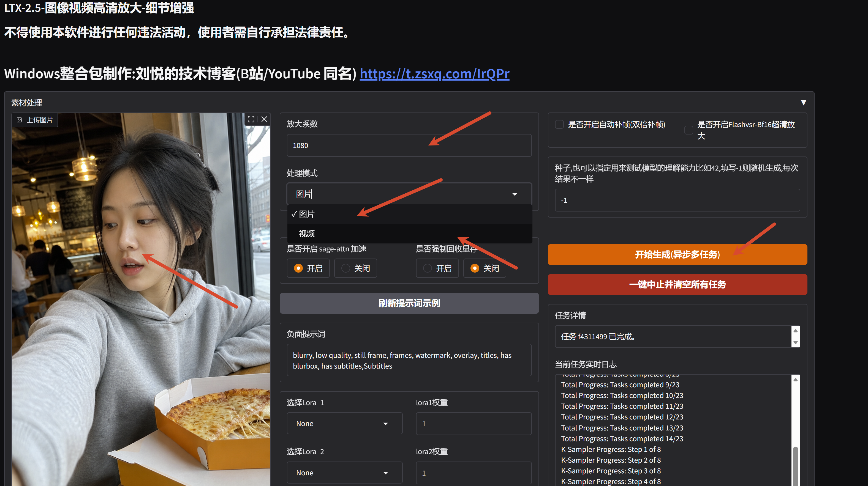The height and width of the screenshot is (486, 868).
Task: Click the 素材处理 panel title
Action: click(27, 103)
